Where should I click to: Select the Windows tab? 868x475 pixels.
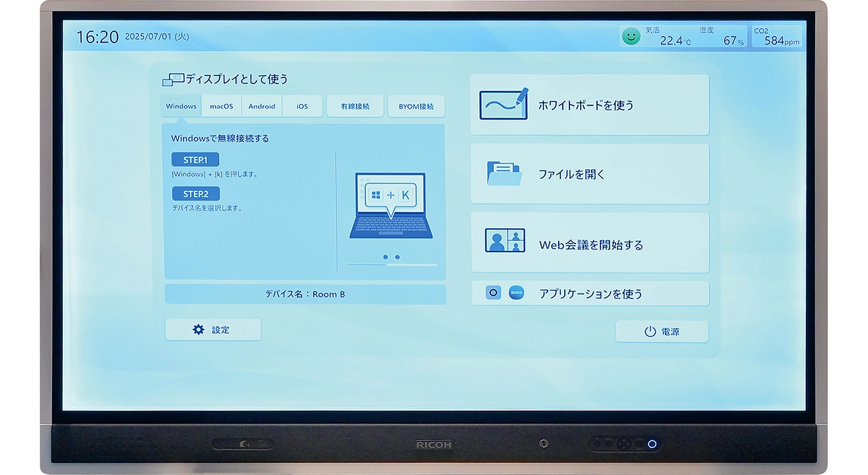click(x=181, y=106)
